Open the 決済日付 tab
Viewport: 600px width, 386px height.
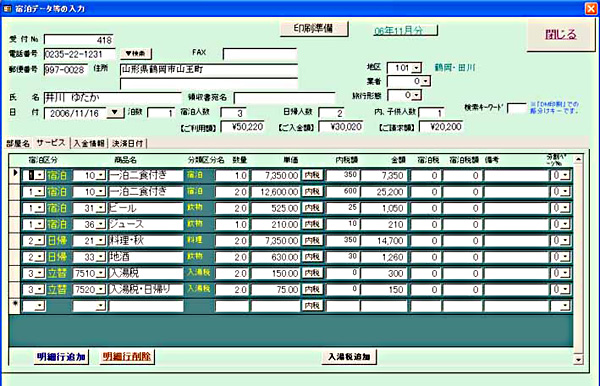point(127,143)
